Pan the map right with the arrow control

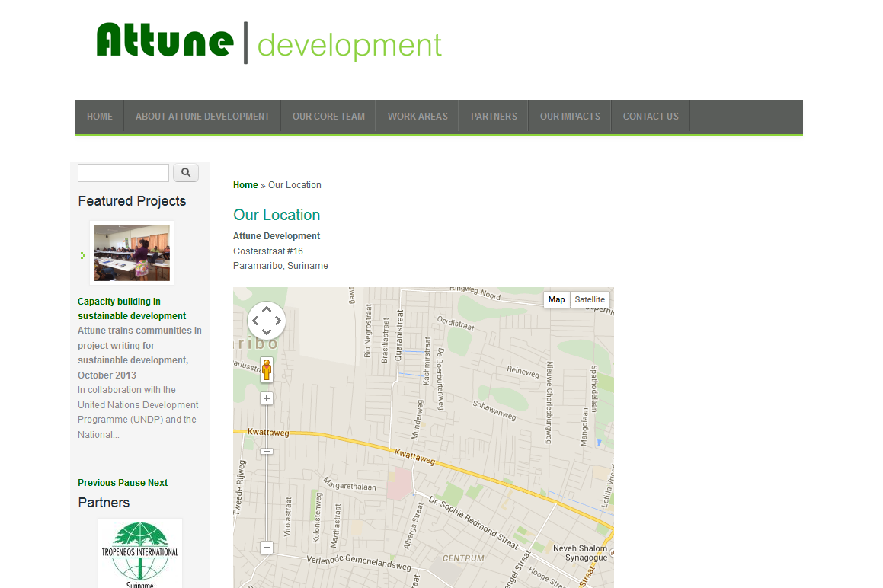pyautogui.click(x=279, y=320)
